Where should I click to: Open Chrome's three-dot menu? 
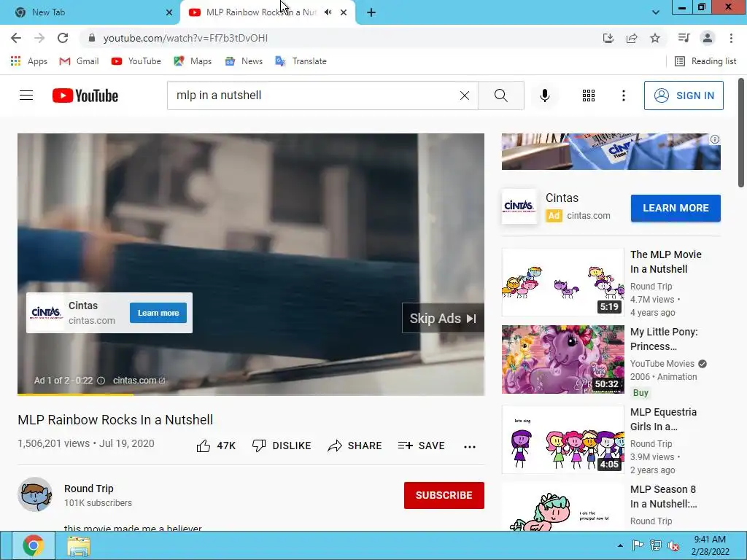(x=731, y=38)
